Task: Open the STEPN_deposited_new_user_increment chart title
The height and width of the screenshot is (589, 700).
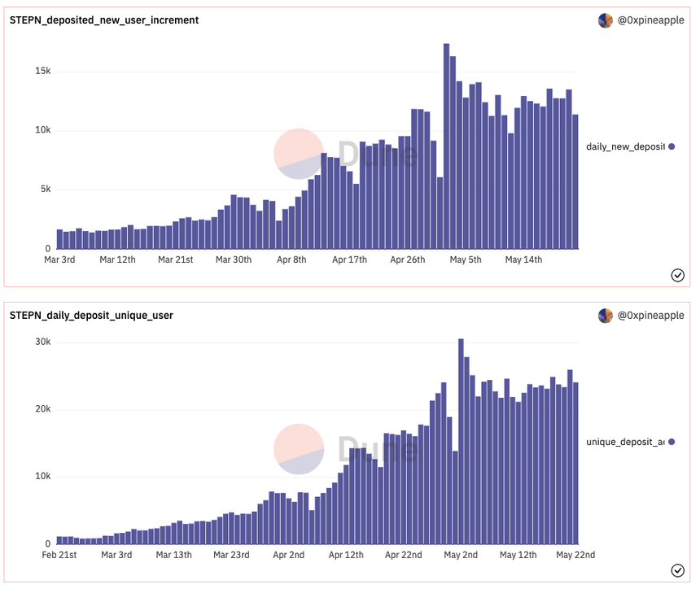Action: (x=104, y=20)
